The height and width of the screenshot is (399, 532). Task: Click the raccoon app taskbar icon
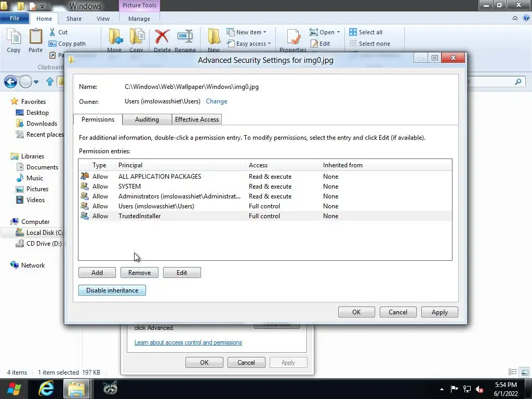pyautogui.click(x=110, y=388)
